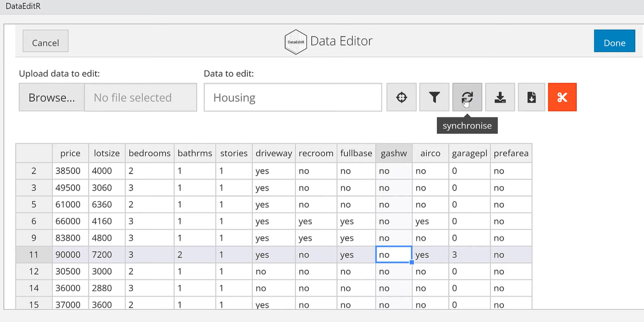Click garagepl cell with value 3
The height and width of the screenshot is (322, 644).
(x=469, y=255)
